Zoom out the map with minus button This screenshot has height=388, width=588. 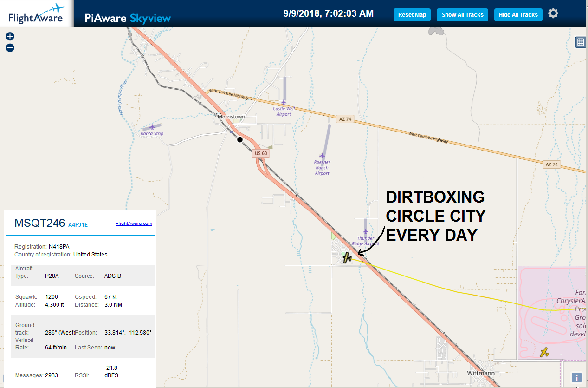click(x=10, y=47)
